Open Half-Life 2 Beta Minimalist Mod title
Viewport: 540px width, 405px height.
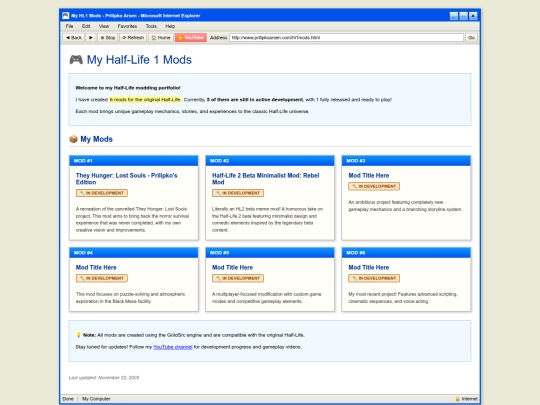point(266,179)
